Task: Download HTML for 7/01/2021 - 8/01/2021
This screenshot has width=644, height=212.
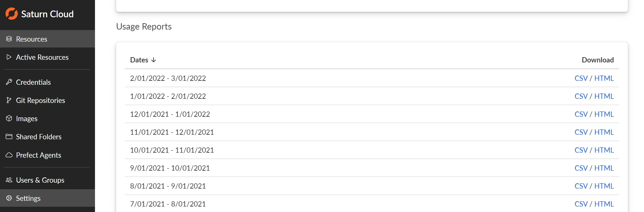Action: click(x=604, y=204)
